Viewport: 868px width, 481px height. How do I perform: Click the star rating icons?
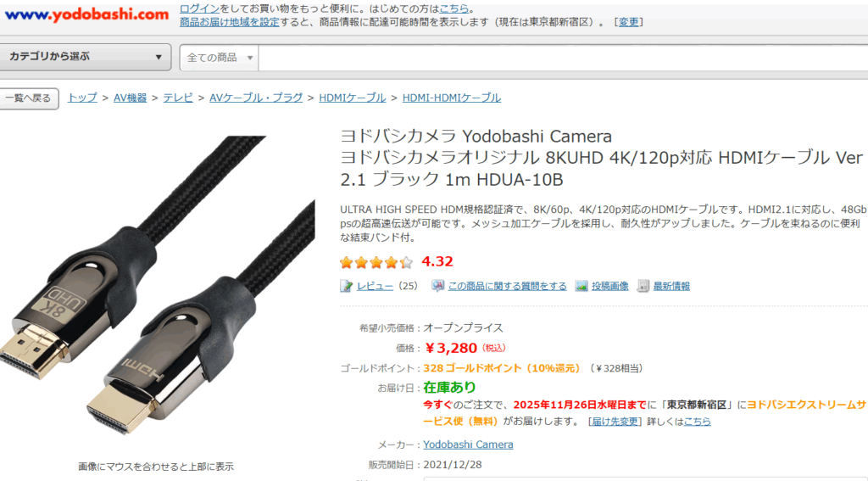pyautogui.click(x=376, y=262)
